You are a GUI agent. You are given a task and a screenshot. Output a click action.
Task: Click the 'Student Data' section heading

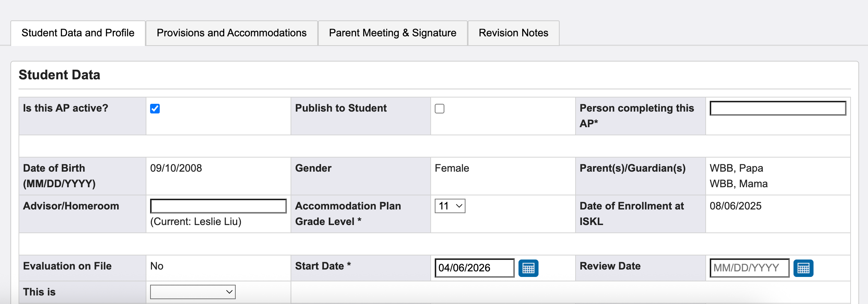tap(59, 75)
